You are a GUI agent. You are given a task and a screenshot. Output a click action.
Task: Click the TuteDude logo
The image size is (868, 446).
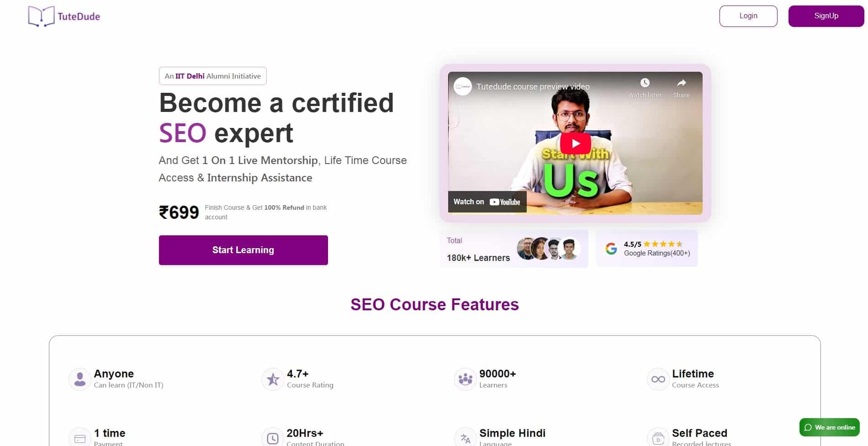click(x=63, y=16)
